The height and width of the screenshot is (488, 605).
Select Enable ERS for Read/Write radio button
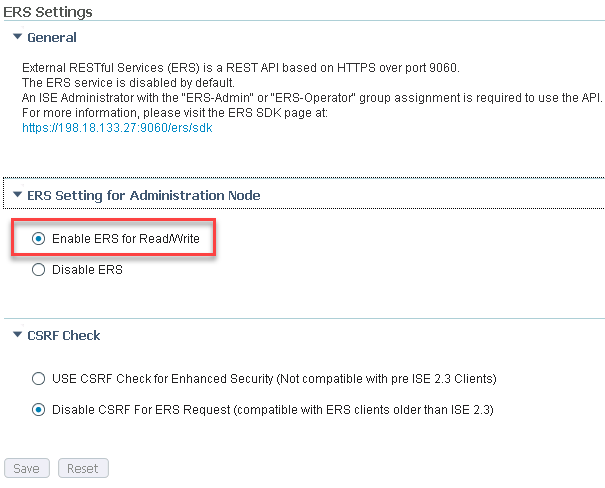click(x=39, y=239)
